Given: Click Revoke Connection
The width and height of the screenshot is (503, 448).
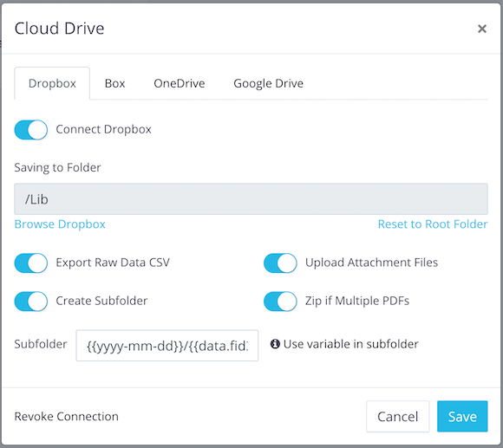Looking at the screenshot, I should [x=67, y=416].
